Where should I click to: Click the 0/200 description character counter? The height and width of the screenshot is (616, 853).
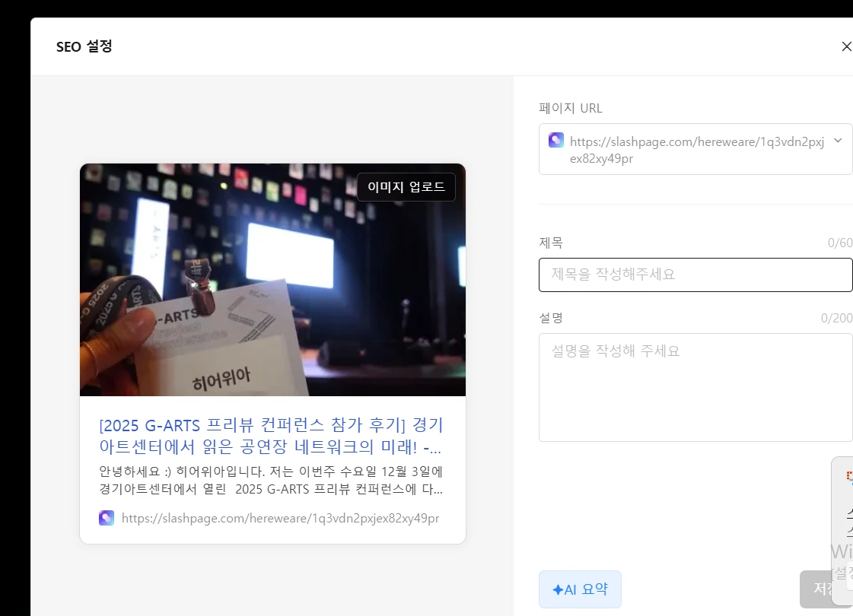[x=836, y=318]
